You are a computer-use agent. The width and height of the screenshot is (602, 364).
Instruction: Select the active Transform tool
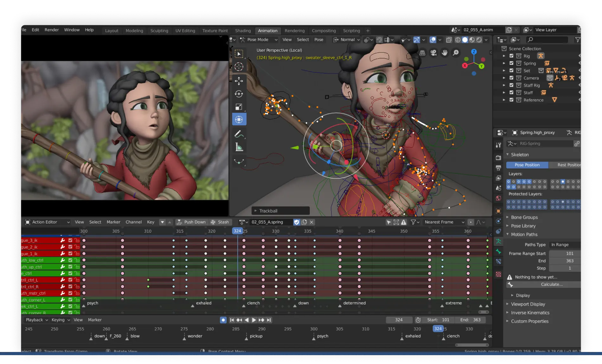(x=239, y=120)
